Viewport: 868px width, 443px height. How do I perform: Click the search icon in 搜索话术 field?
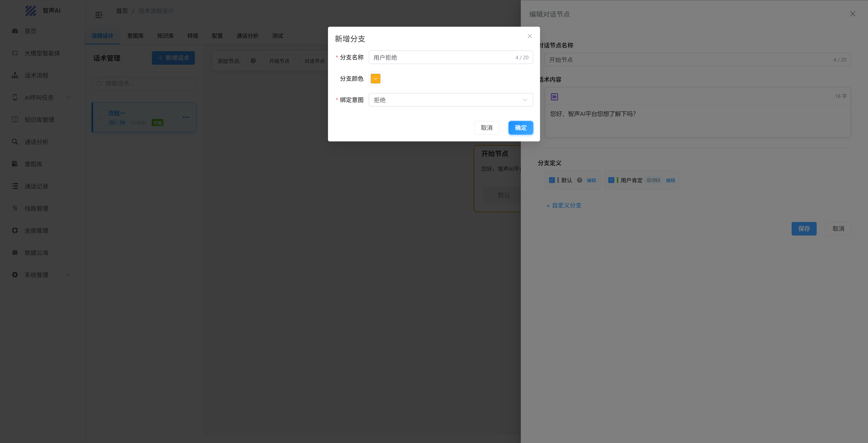point(99,83)
